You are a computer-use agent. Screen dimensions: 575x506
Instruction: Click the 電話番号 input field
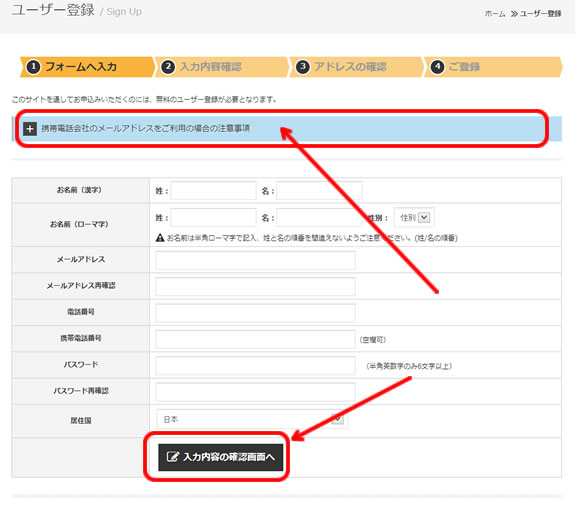pyautogui.click(x=255, y=313)
